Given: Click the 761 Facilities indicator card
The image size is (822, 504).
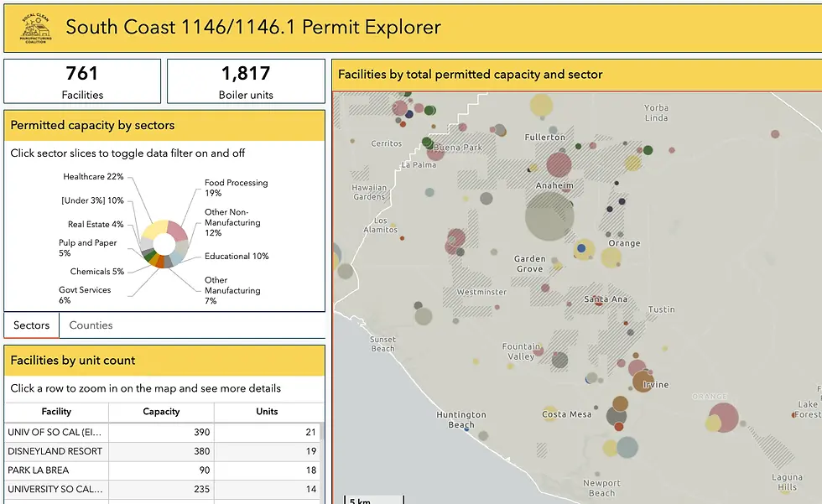Looking at the screenshot, I should (82, 81).
